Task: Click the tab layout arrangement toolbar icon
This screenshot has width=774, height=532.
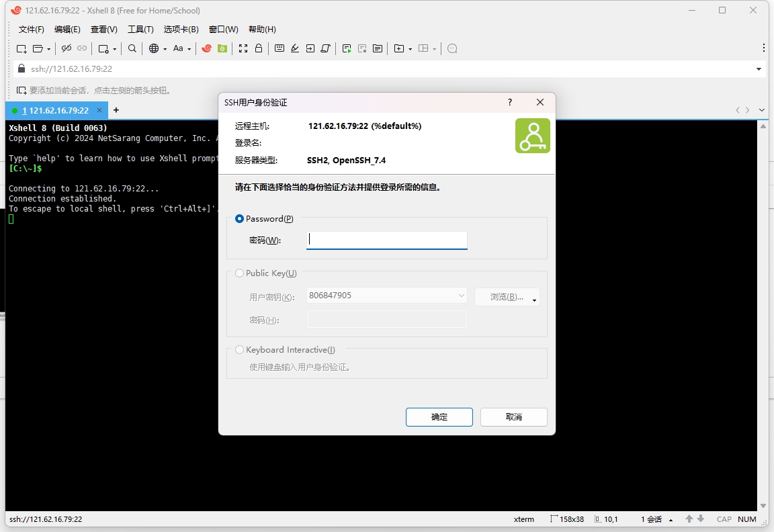Action: point(423,48)
